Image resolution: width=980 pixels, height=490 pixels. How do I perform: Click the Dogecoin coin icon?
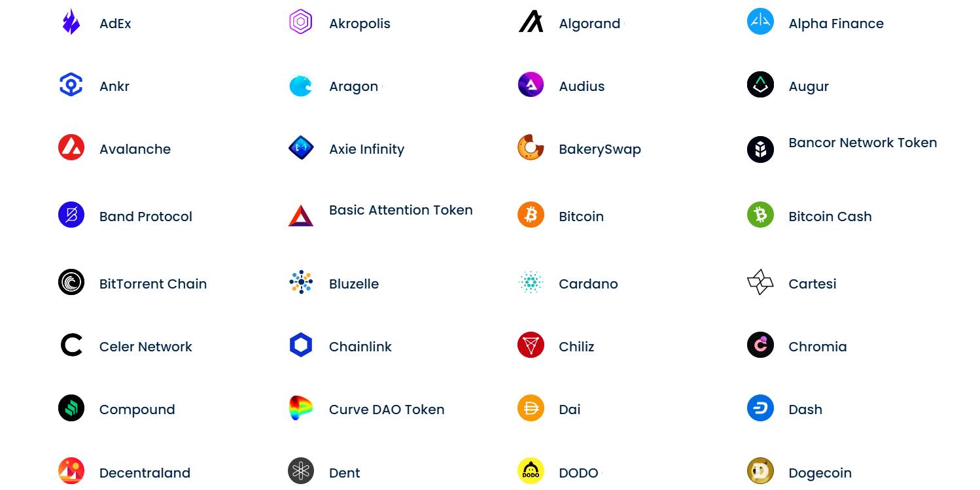pyautogui.click(x=760, y=471)
